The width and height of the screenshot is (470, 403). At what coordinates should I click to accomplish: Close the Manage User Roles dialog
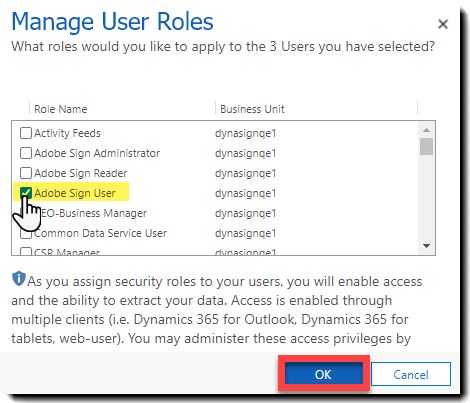(443, 24)
